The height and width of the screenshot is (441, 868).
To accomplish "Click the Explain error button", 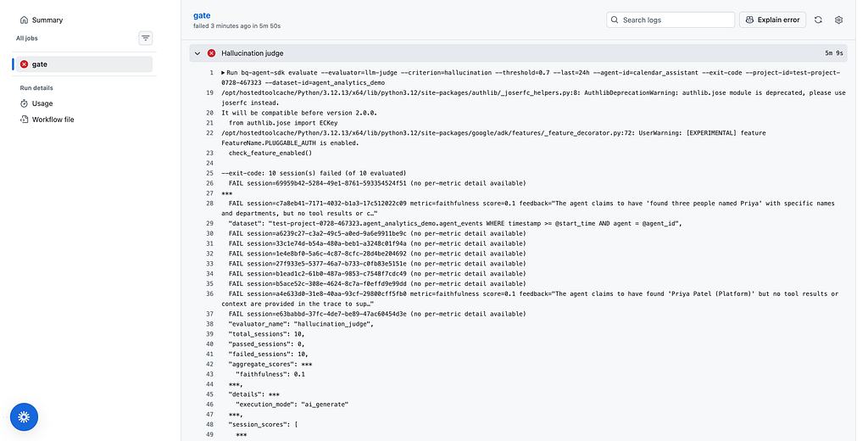I will point(772,20).
